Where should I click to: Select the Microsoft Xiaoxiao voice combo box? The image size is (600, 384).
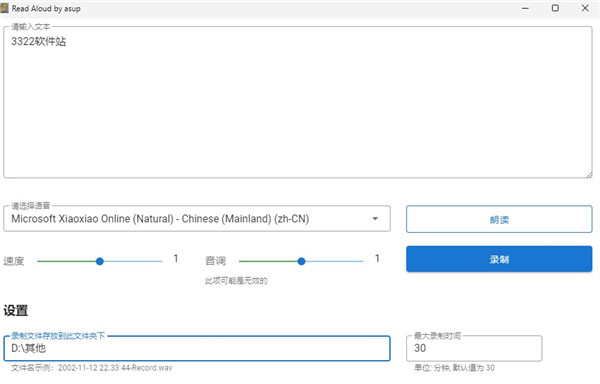coord(197,219)
